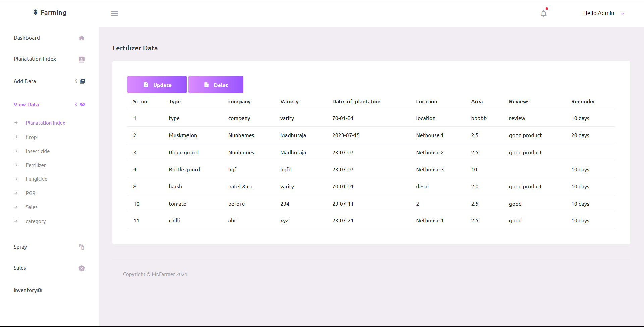Open notifications via the bell icon
Screen dimensions: 644x327
pyautogui.click(x=543, y=13)
